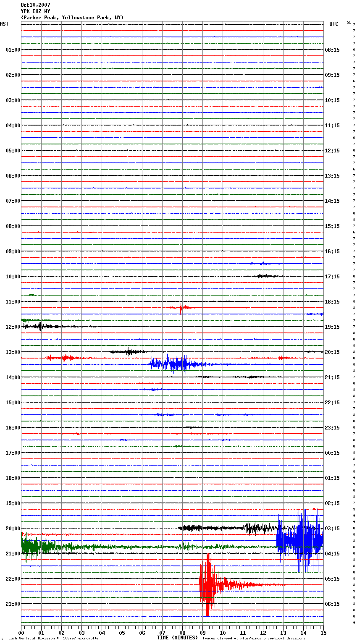Screen dimensions: 357x644
Task: Click the "Traces clipped at plus/minus 5 vertical divisions" note
Action: click(254, 638)
